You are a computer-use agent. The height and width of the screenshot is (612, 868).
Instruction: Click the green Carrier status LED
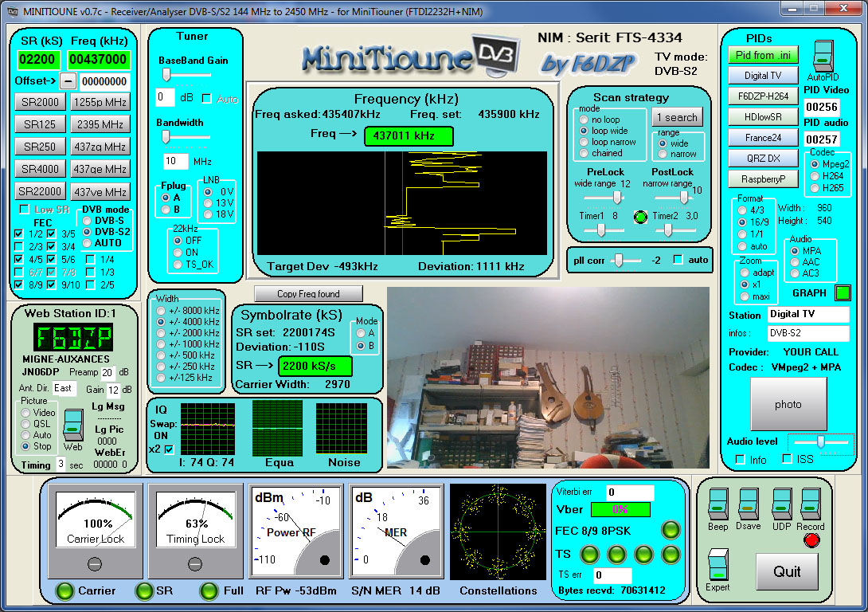click(65, 591)
